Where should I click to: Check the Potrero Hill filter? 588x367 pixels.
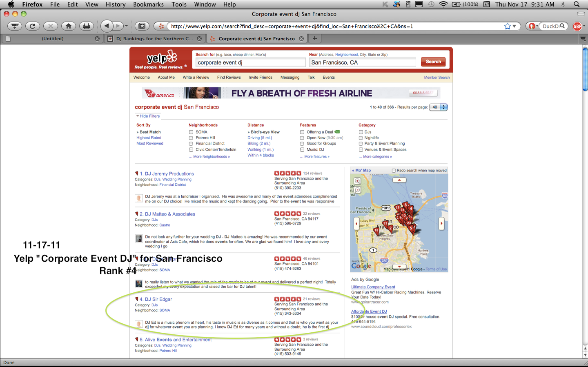(191, 138)
